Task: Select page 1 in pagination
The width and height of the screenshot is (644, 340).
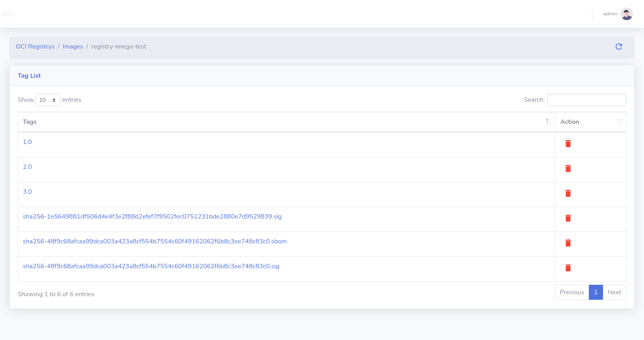Action: (596, 292)
